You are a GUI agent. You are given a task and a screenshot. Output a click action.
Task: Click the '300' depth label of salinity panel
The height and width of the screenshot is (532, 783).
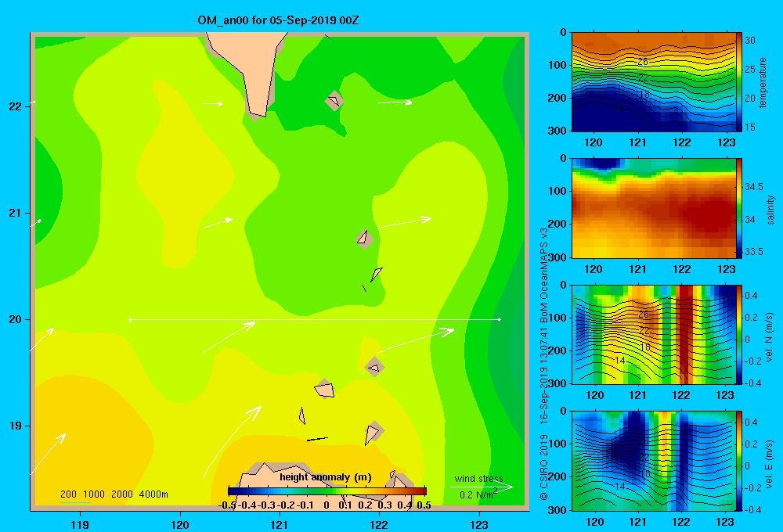tap(557, 257)
